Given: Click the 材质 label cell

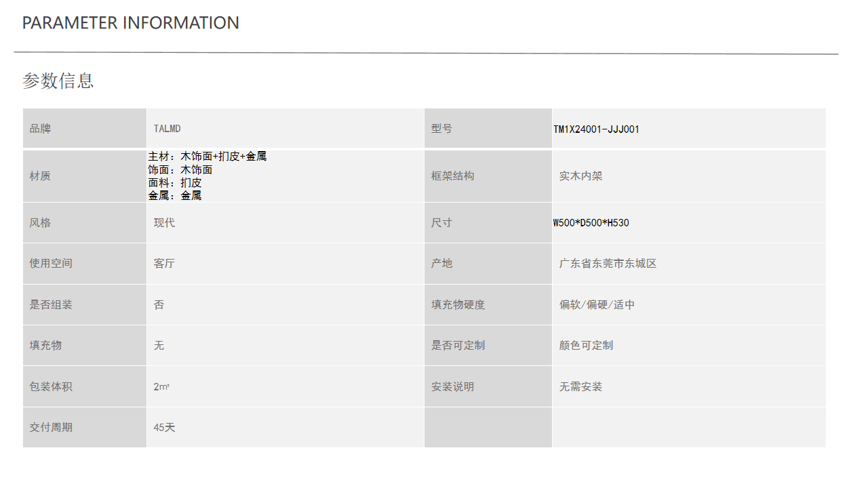Looking at the screenshot, I should tap(85, 176).
